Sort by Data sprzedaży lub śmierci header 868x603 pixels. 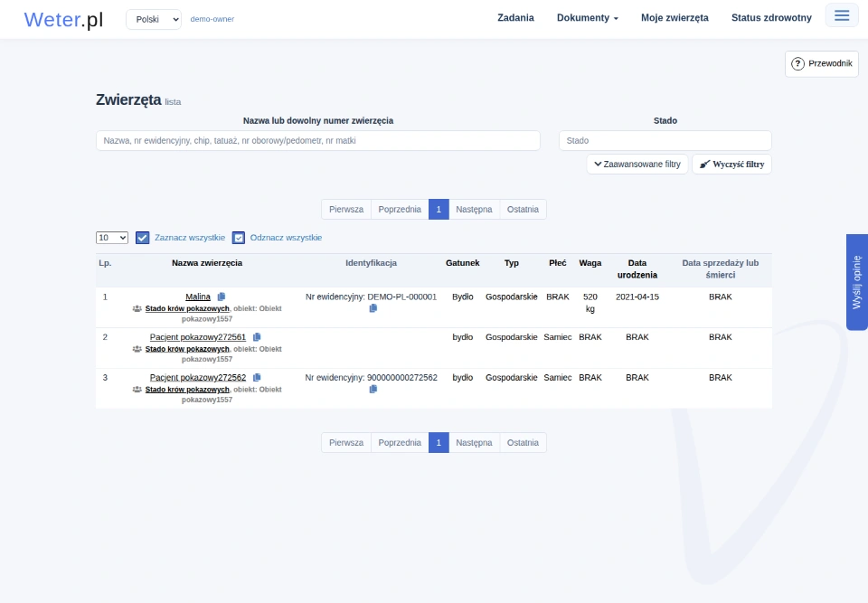click(x=721, y=269)
